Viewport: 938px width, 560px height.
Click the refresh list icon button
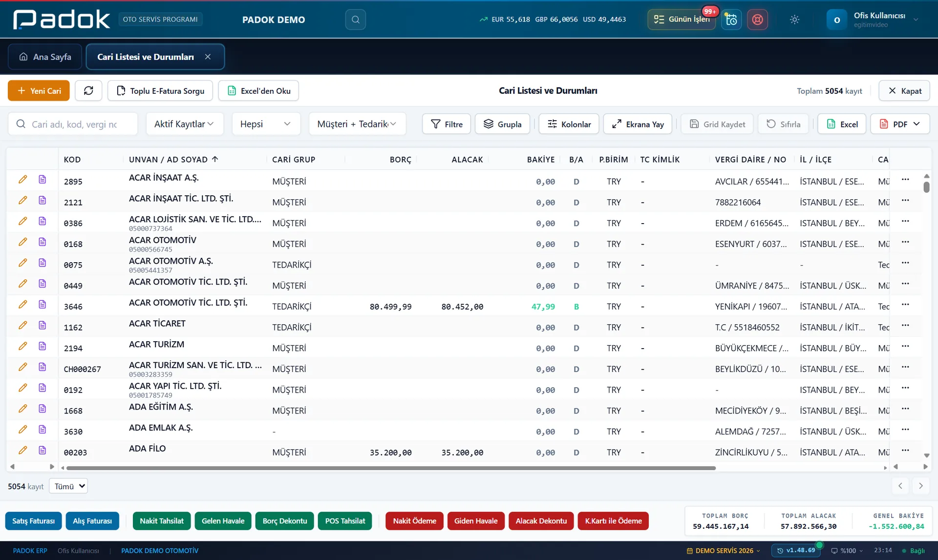88,91
